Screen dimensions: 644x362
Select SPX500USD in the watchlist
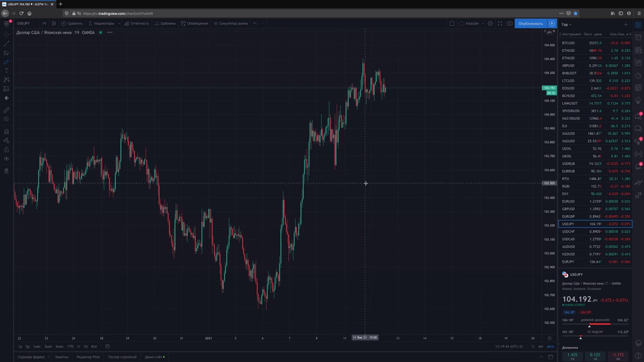click(595, 111)
